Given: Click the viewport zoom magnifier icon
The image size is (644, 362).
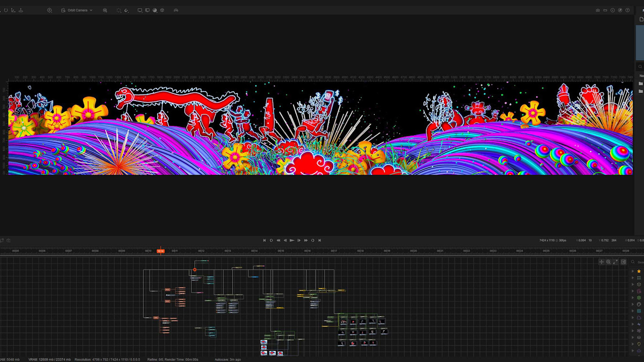Looking at the screenshot, I should [x=105, y=10].
